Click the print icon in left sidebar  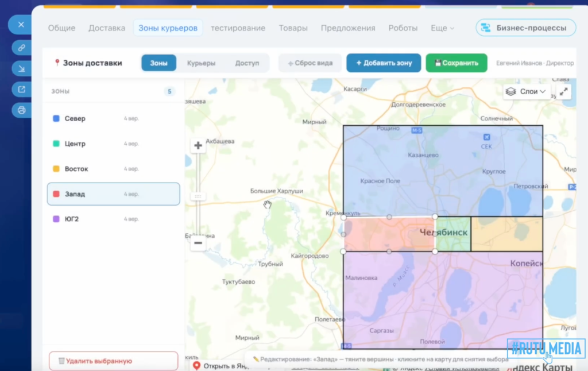21,110
